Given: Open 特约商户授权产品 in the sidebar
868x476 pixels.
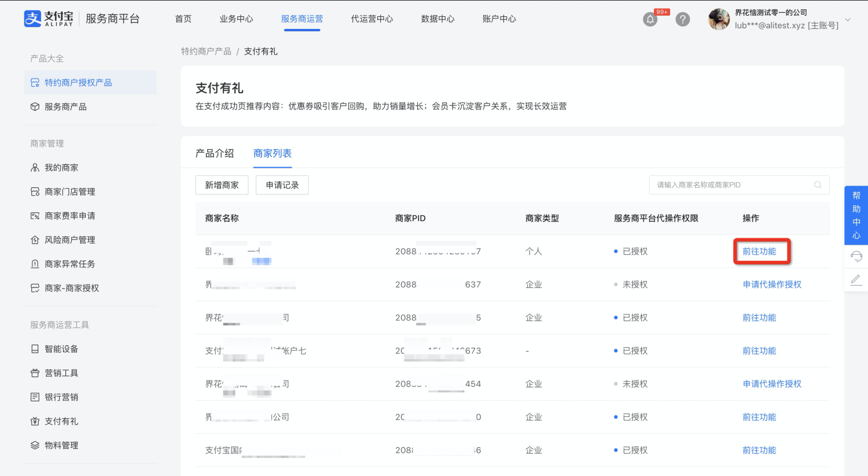Looking at the screenshot, I should (90, 83).
